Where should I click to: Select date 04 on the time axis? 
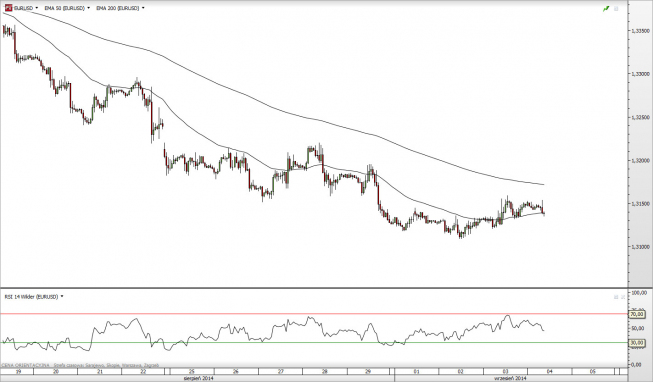(x=549, y=371)
